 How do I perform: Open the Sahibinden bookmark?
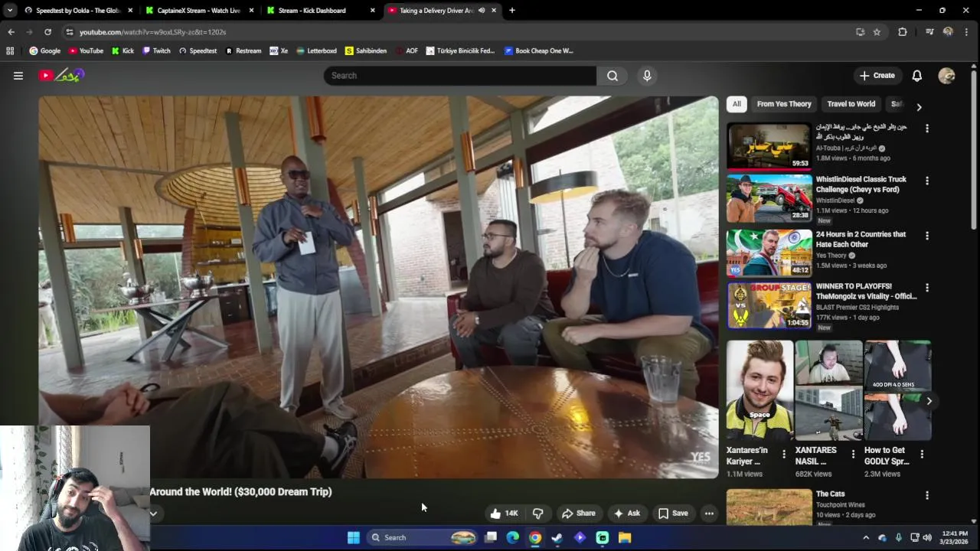[366, 51]
